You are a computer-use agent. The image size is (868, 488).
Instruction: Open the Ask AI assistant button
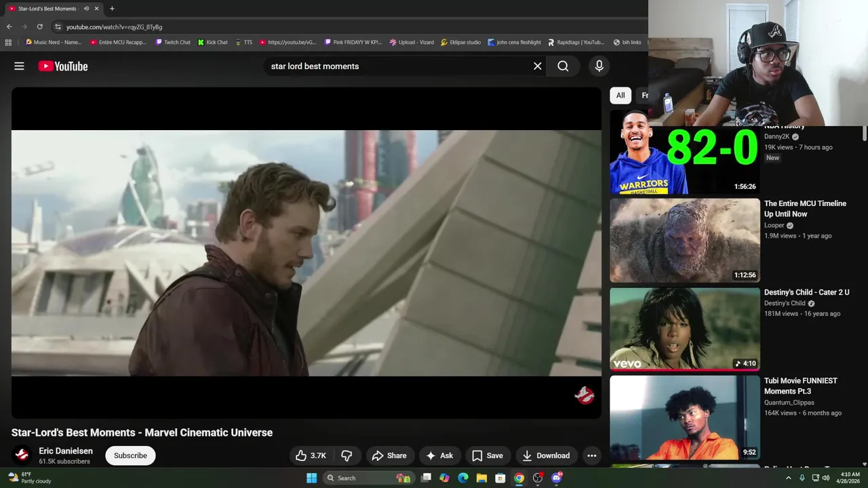tap(439, 455)
